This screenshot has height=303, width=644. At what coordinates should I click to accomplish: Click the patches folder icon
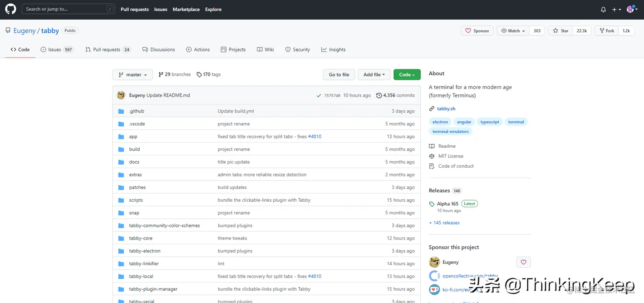pyautogui.click(x=121, y=188)
